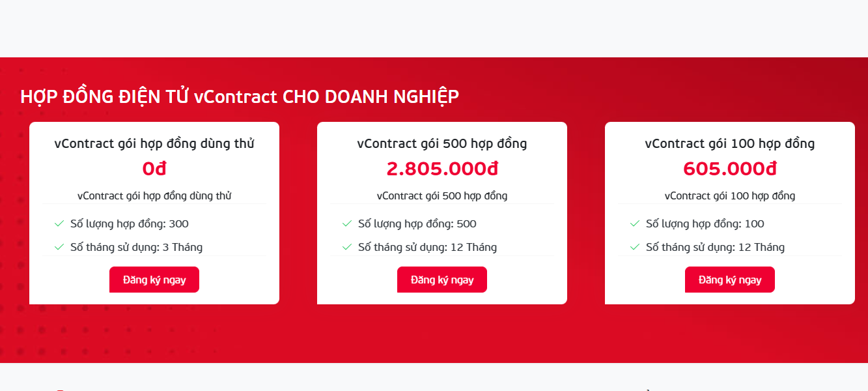Viewport: 868px width, 391px height.
Task: Click 100-package subtitle under 605.000đ
Action: [730, 195]
